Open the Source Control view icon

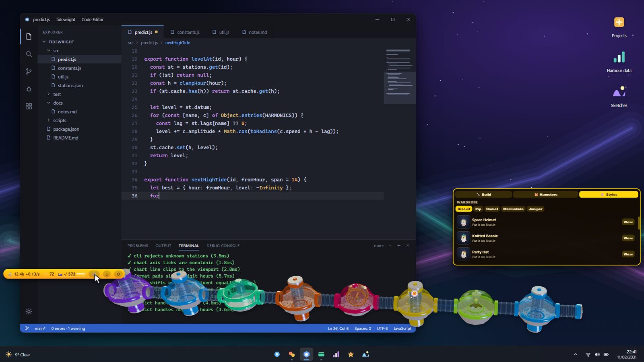(29, 72)
